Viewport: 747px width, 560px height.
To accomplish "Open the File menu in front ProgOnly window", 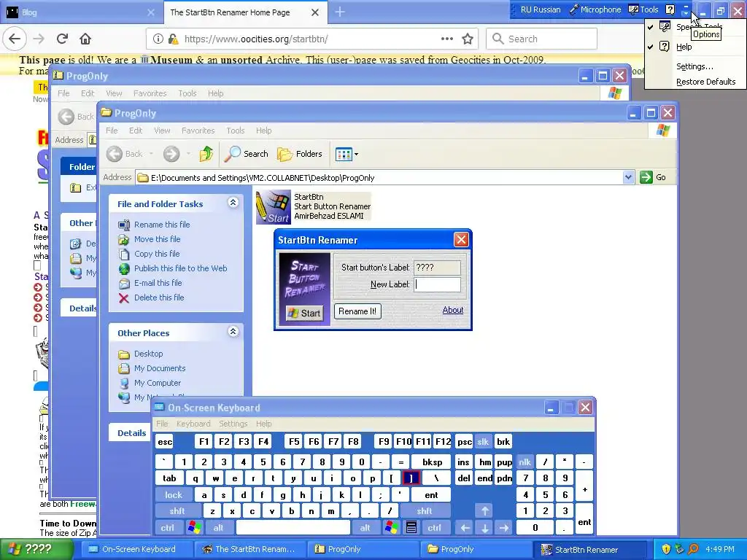I will (112, 131).
